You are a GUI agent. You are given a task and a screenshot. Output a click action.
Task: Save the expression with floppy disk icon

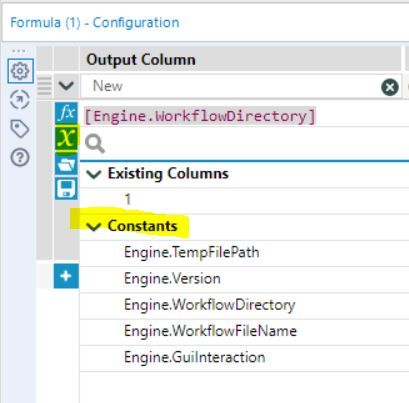pyautogui.click(x=66, y=188)
